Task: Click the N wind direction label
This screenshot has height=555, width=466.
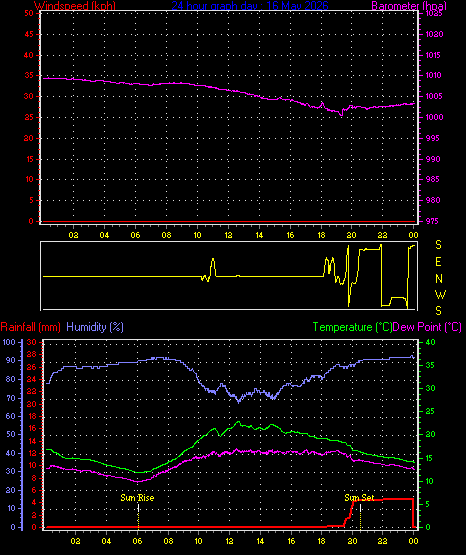Action: pyautogui.click(x=439, y=279)
